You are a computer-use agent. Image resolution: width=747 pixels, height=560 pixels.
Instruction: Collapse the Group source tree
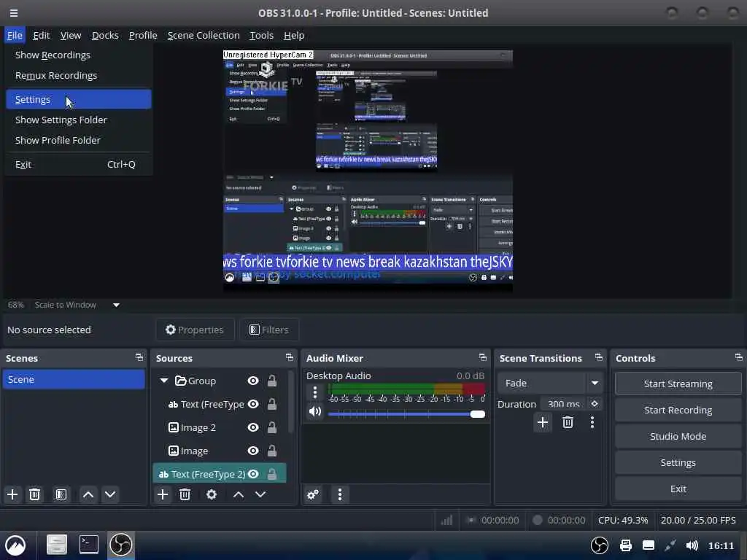tap(164, 381)
